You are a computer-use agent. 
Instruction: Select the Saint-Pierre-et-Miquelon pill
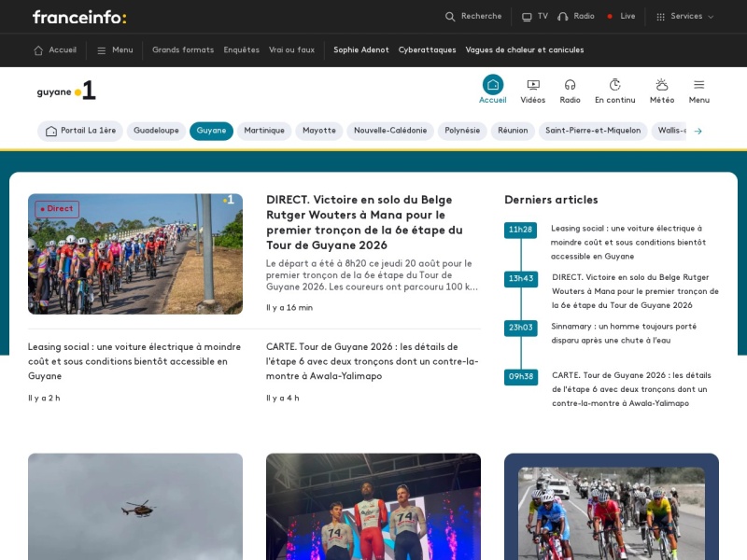click(593, 131)
